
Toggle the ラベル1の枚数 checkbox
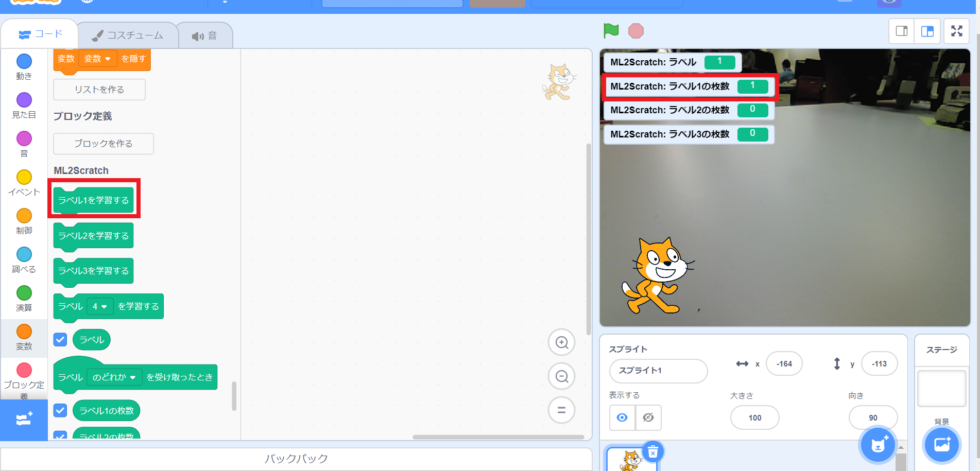60,411
